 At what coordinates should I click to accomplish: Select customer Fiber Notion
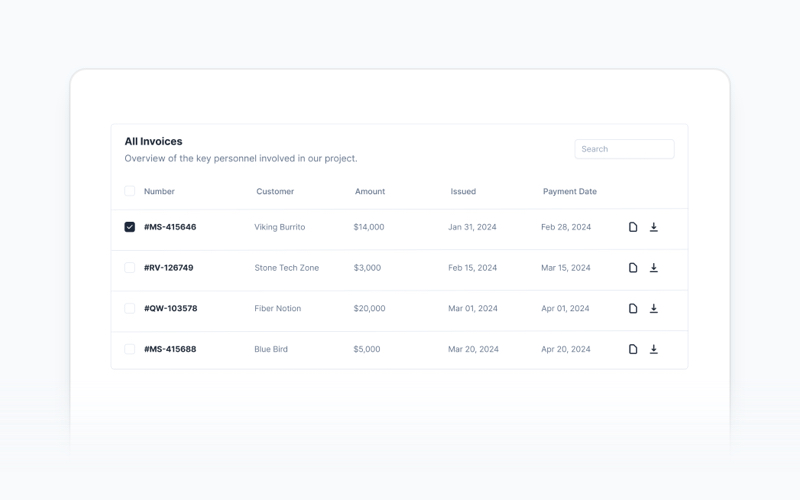click(x=278, y=308)
